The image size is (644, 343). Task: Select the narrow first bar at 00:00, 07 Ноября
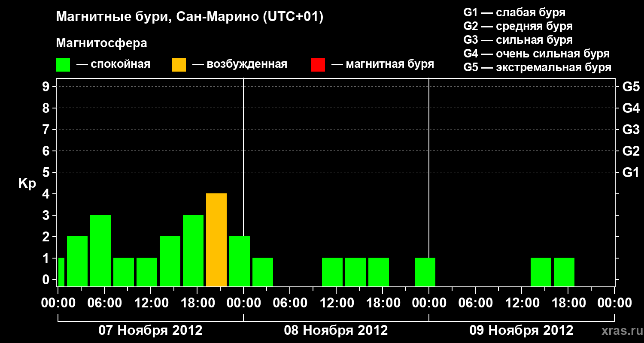(x=61, y=272)
